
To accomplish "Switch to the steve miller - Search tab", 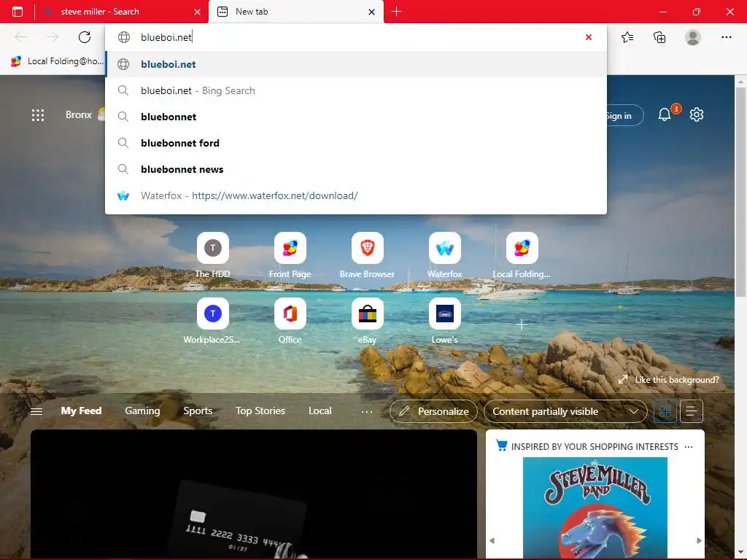I will pyautogui.click(x=100, y=12).
